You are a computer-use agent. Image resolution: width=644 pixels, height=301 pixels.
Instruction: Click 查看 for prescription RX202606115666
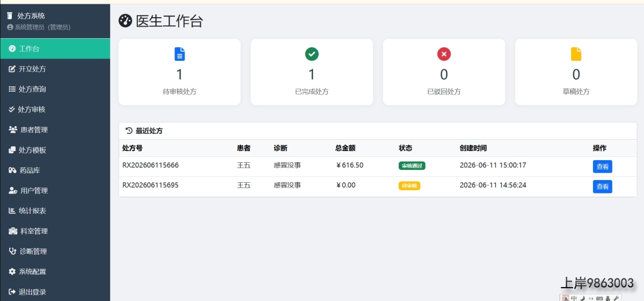(x=603, y=167)
